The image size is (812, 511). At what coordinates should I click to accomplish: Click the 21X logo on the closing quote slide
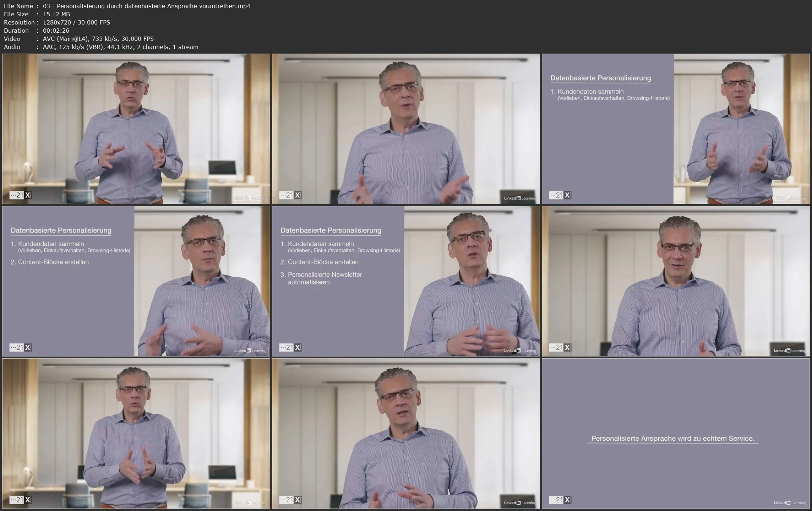point(560,500)
